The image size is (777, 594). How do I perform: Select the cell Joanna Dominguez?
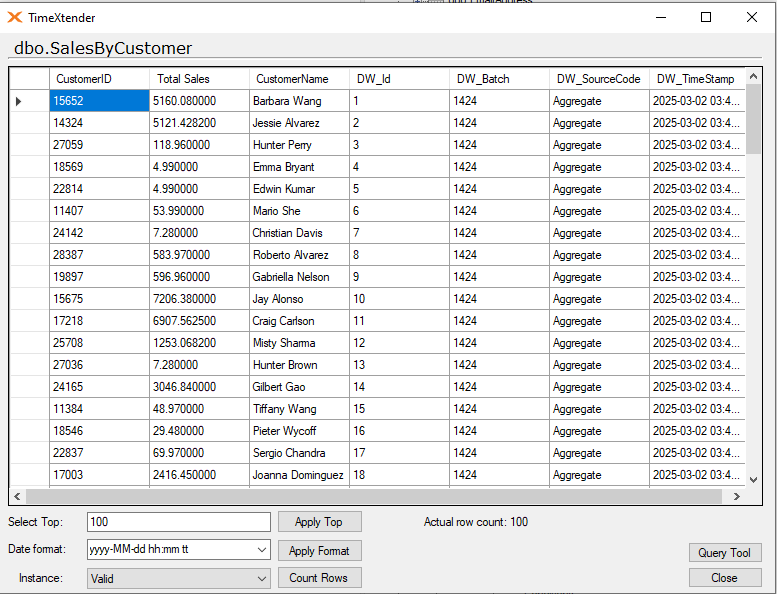(x=299, y=475)
